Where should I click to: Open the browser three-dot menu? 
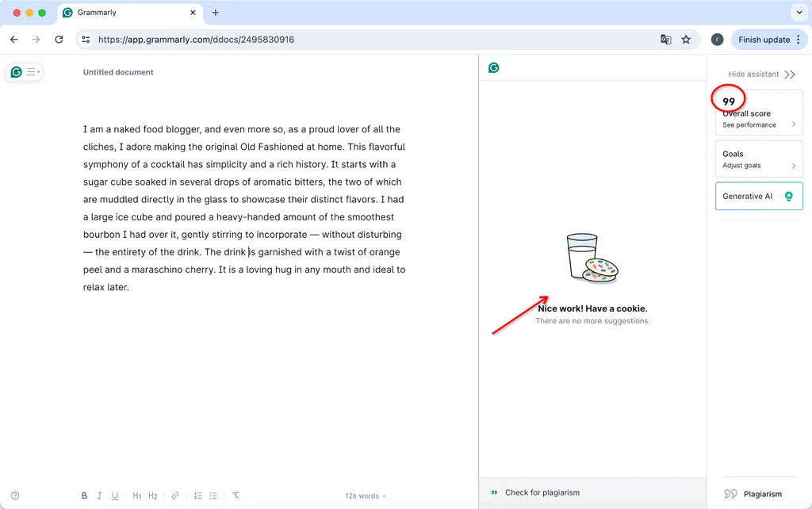tap(799, 40)
